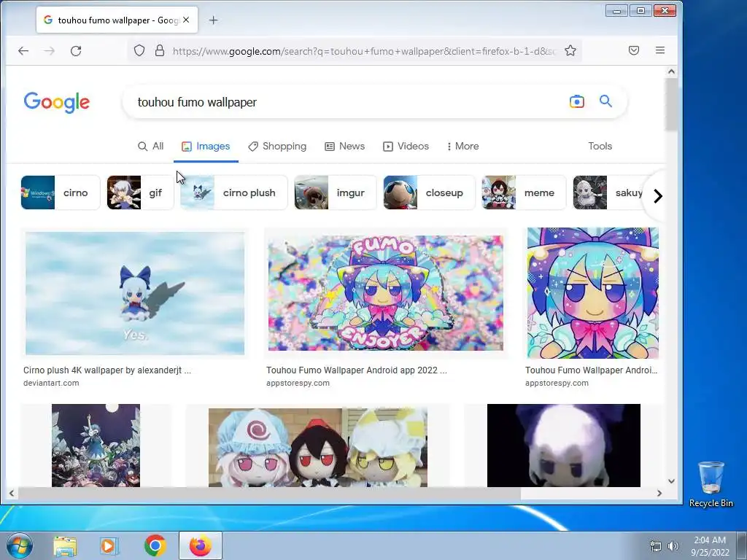Close the touhou fumo wallpaper tab

pos(186,20)
